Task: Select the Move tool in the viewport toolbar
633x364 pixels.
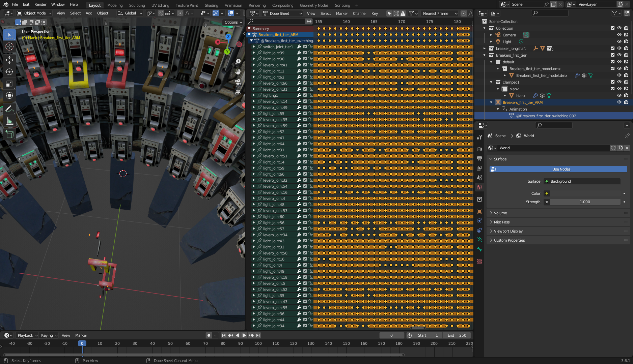Action: (x=9, y=60)
